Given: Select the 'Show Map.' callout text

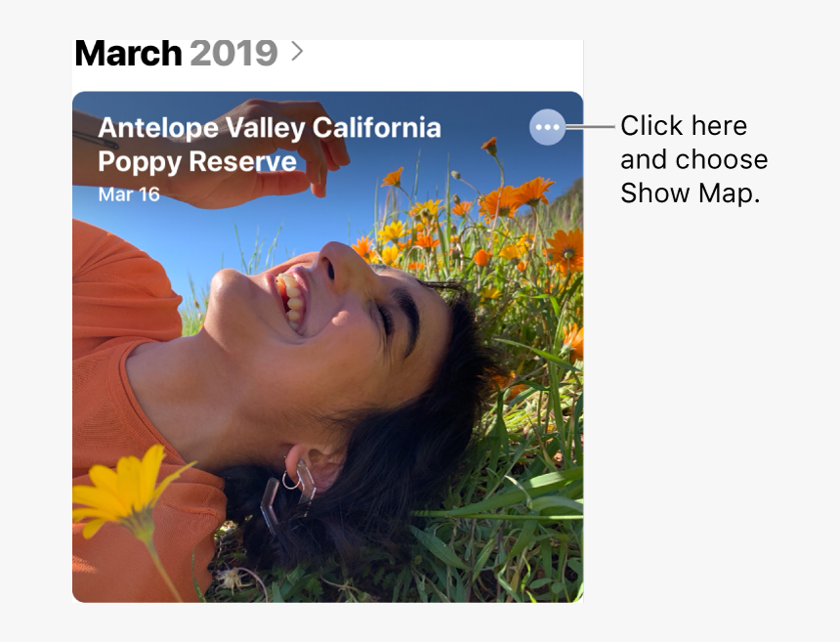Looking at the screenshot, I should point(690,193).
